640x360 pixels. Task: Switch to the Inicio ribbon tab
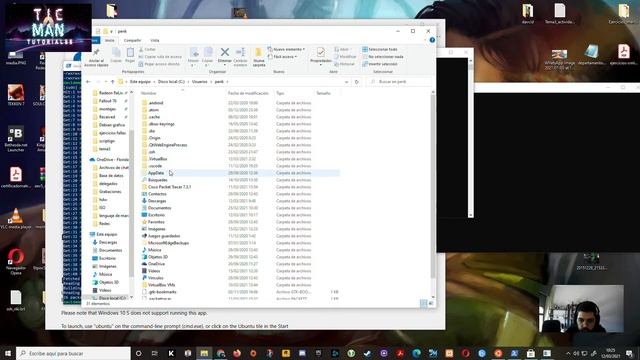[109, 40]
